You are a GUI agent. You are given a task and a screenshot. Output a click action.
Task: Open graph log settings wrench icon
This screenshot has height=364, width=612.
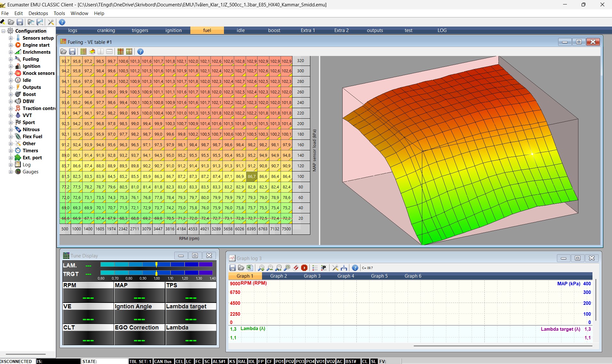tap(335, 268)
